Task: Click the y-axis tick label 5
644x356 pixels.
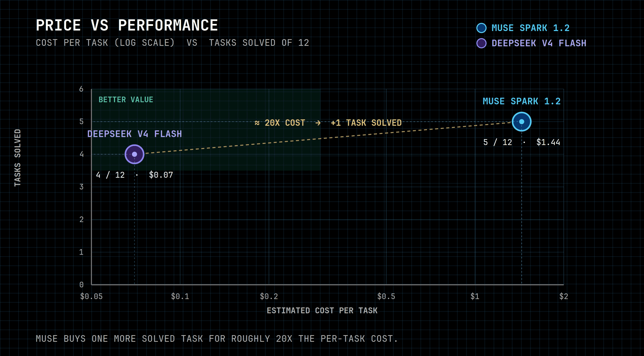Action: pyautogui.click(x=81, y=122)
